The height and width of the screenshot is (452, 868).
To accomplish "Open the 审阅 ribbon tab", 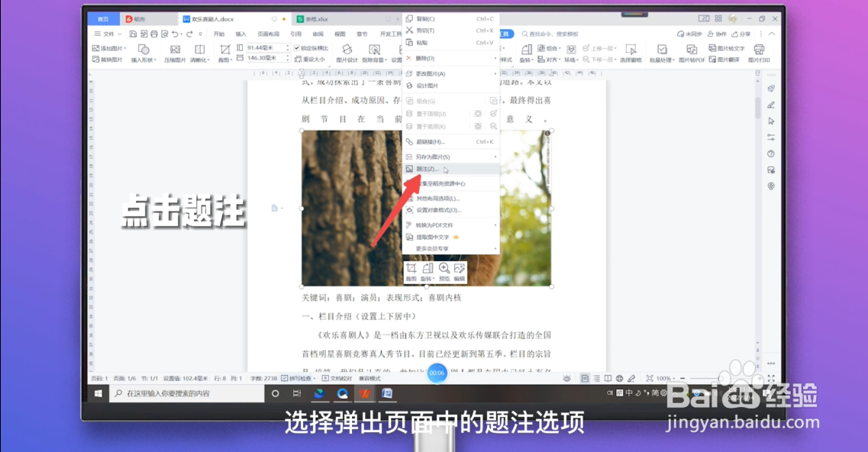I will click(318, 34).
